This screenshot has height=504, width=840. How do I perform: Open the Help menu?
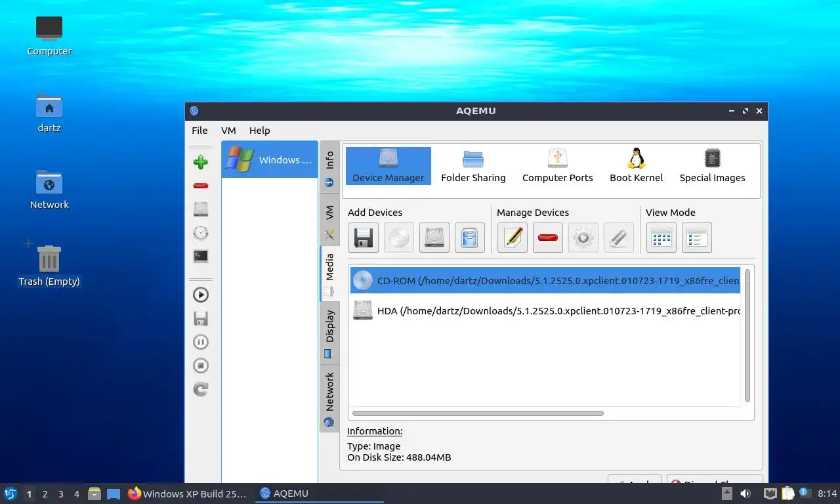259,131
